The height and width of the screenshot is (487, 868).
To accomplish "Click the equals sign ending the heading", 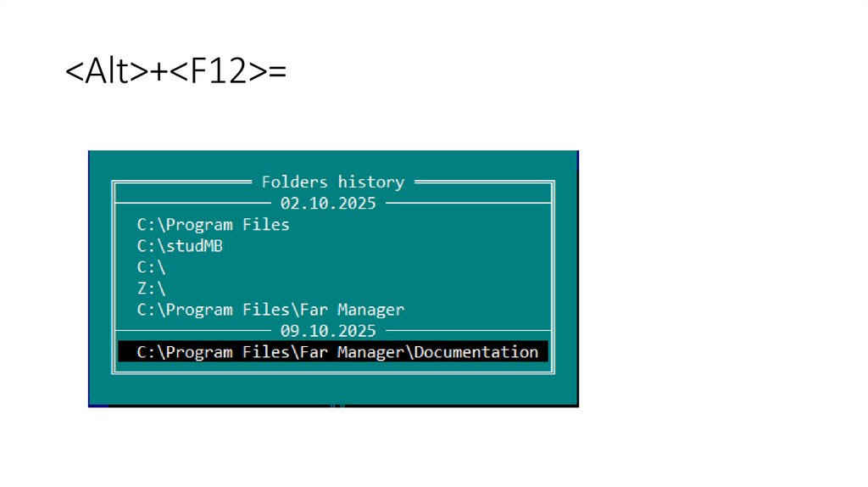I will (277, 72).
